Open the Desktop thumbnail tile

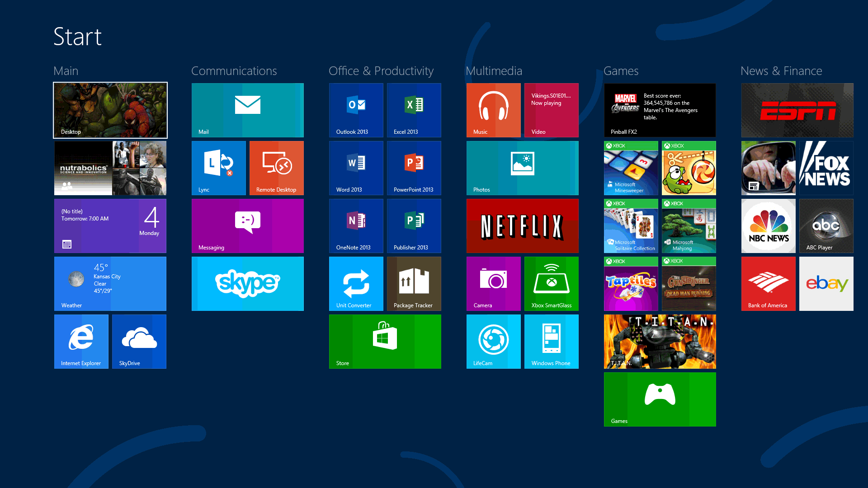[110, 110]
